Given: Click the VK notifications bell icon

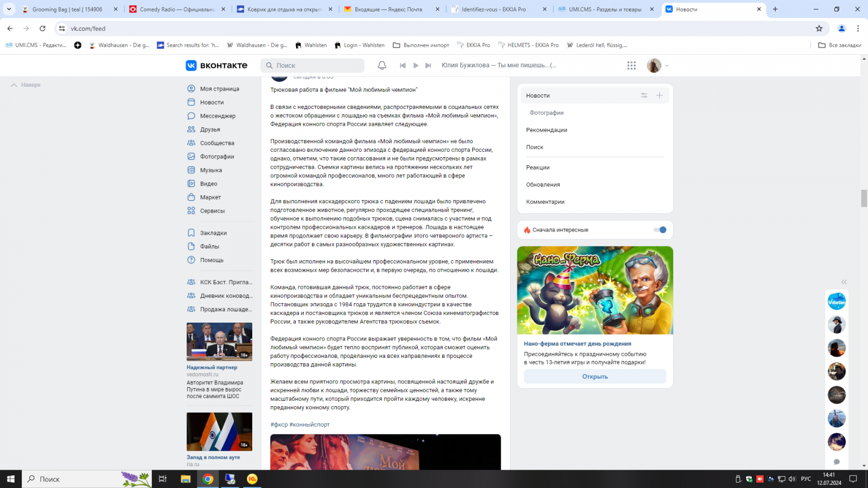Looking at the screenshot, I should point(382,66).
